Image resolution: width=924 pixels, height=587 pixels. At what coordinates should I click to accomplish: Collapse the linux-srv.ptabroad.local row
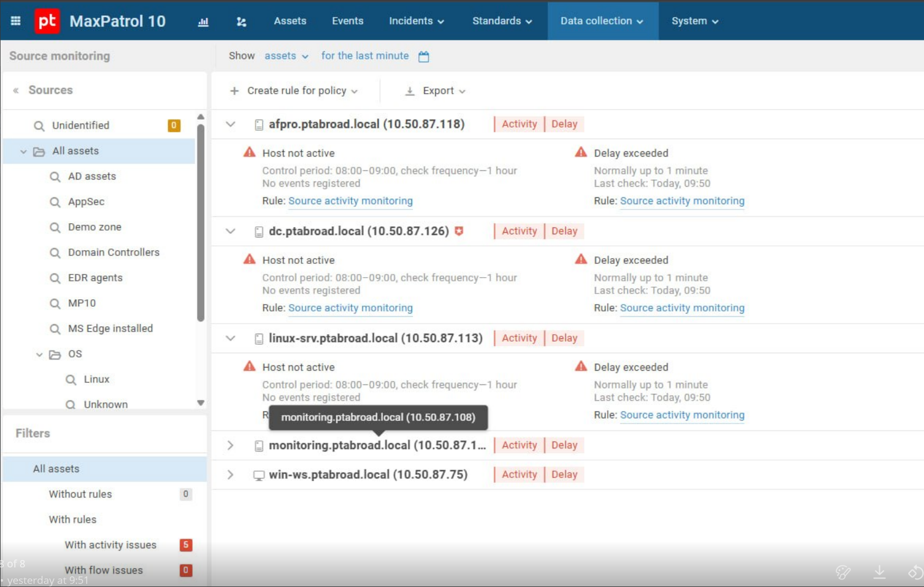click(231, 338)
